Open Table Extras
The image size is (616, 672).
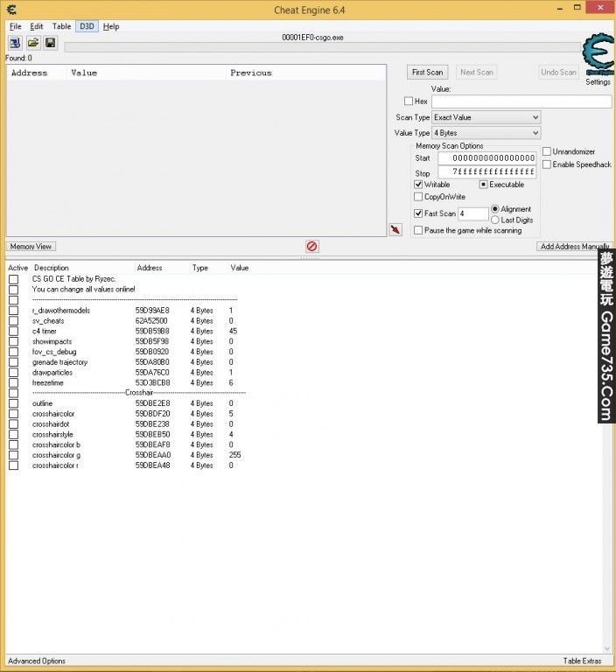tap(582, 661)
